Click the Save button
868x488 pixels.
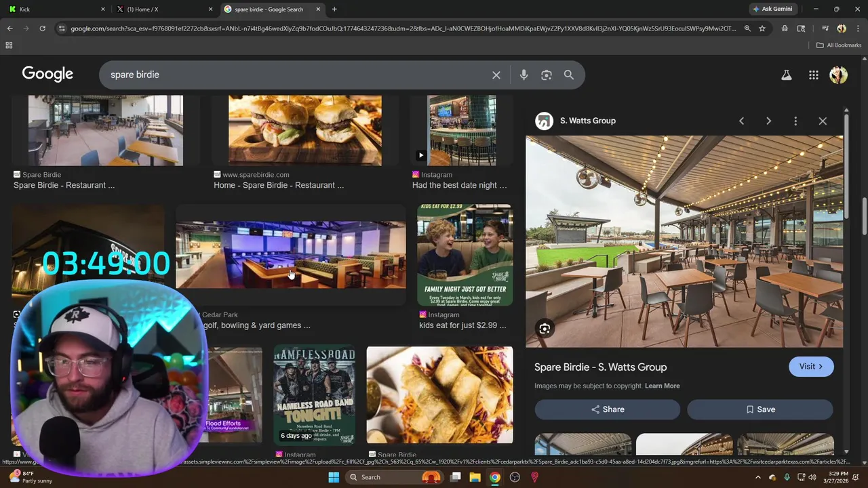(x=760, y=409)
